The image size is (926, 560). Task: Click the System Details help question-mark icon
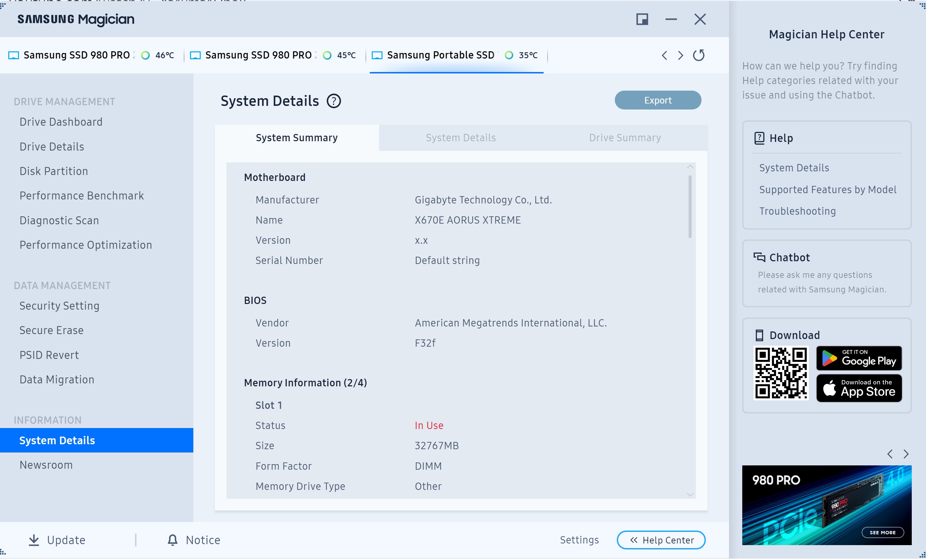click(x=334, y=101)
